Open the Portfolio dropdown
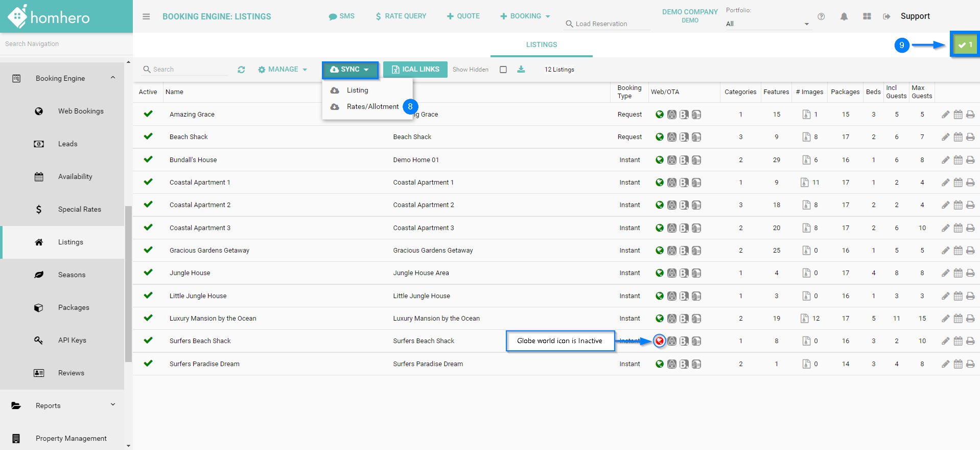 (767, 24)
